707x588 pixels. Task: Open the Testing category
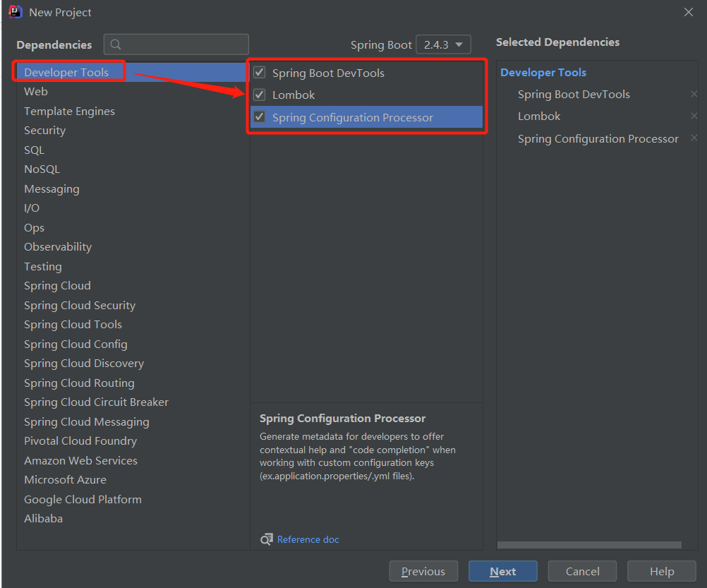click(42, 266)
